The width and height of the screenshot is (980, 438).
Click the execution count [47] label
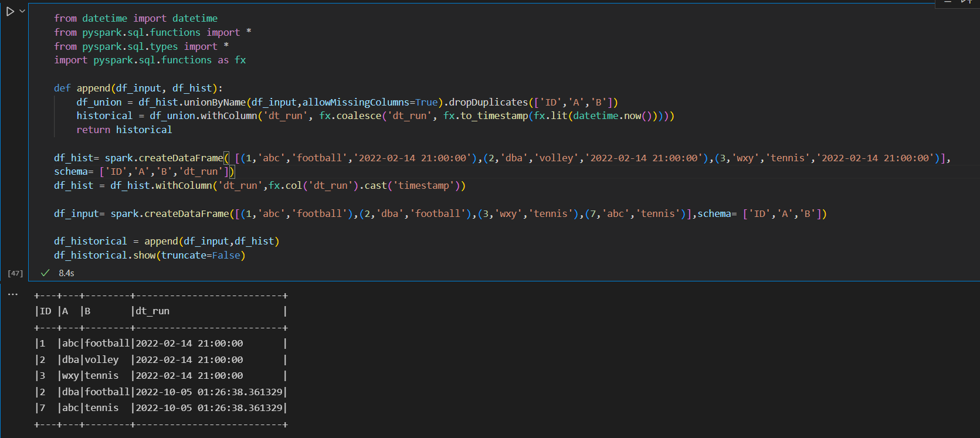point(15,273)
